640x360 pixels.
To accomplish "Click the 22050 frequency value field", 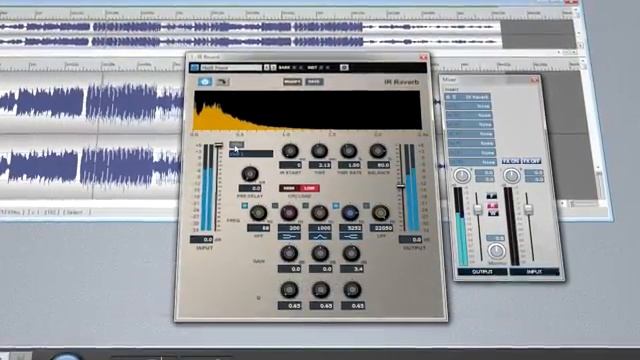I will 381,228.
